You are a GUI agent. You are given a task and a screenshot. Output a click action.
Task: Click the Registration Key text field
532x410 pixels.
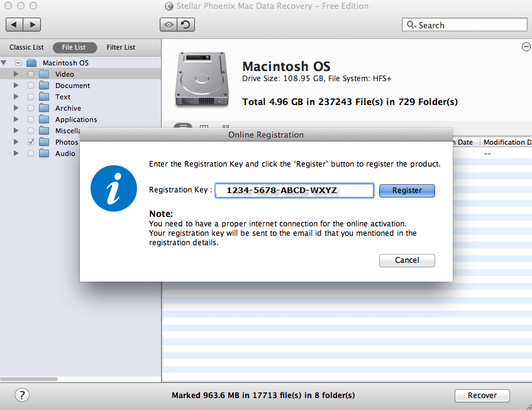click(294, 191)
